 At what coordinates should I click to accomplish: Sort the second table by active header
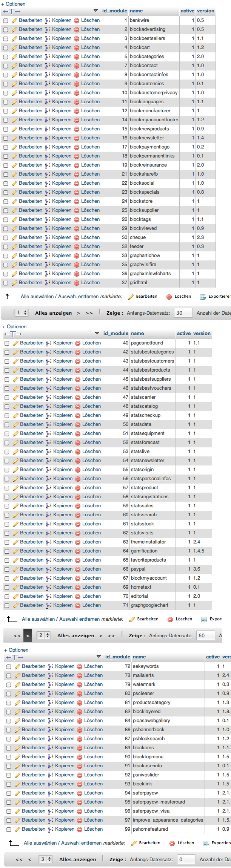point(184,334)
